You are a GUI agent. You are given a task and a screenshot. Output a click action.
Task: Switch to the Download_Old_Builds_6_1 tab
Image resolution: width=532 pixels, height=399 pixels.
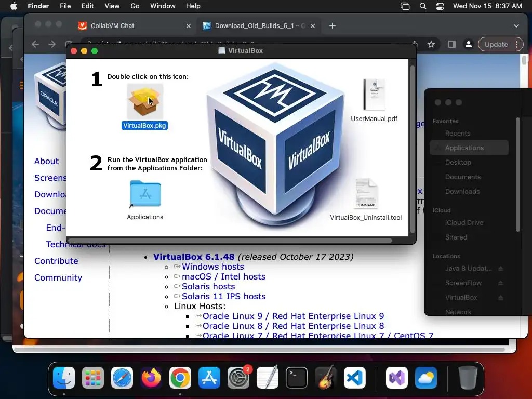[x=259, y=26]
